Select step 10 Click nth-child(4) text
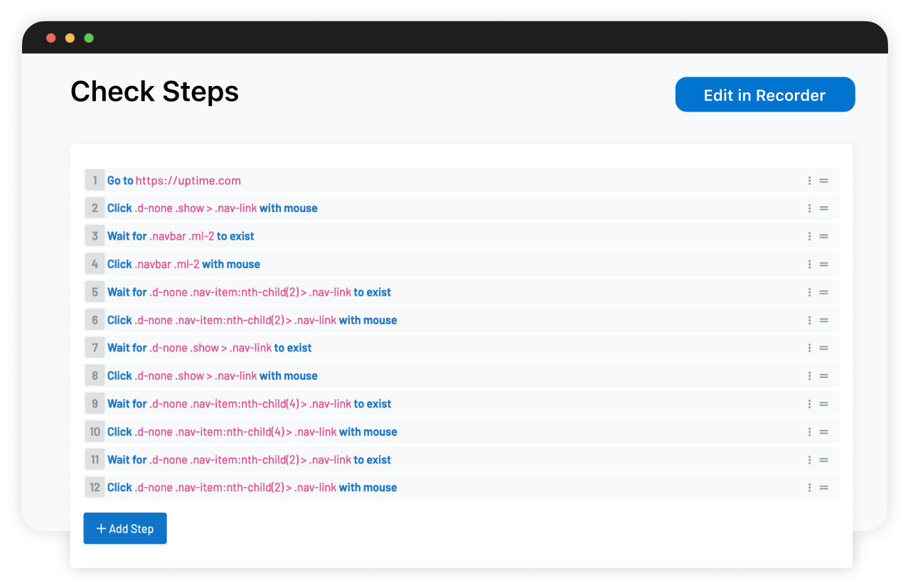This screenshot has height=588, width=908. 252,432
